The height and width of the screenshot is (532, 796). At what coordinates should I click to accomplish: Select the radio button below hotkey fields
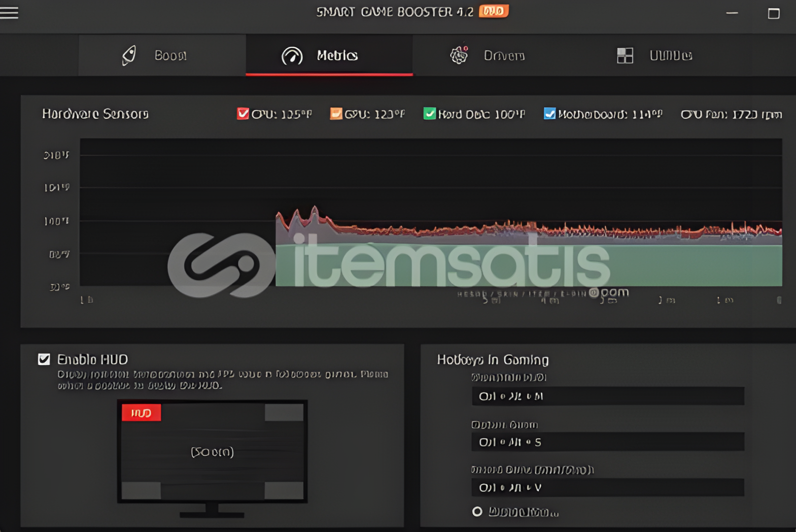point(477,512)
